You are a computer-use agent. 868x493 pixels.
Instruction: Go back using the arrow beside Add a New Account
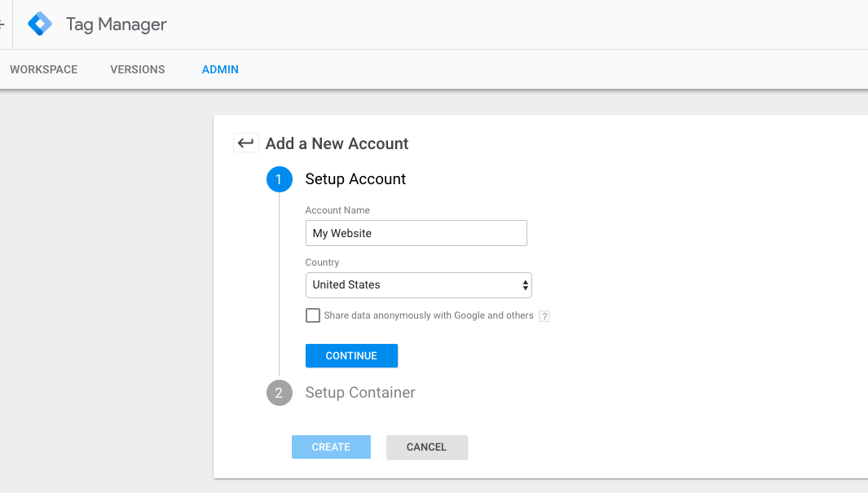click(245, 143)
